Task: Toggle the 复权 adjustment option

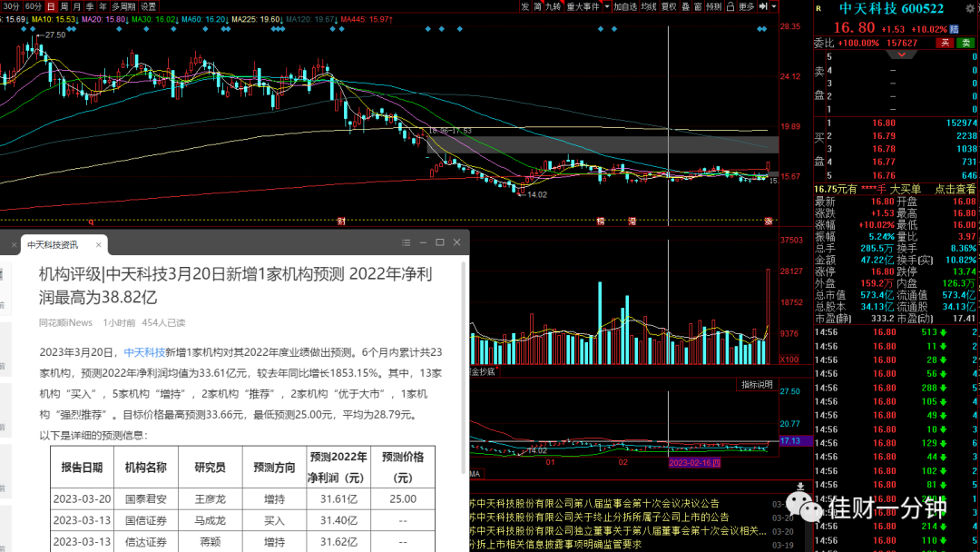Action: [x=669, y=6]
